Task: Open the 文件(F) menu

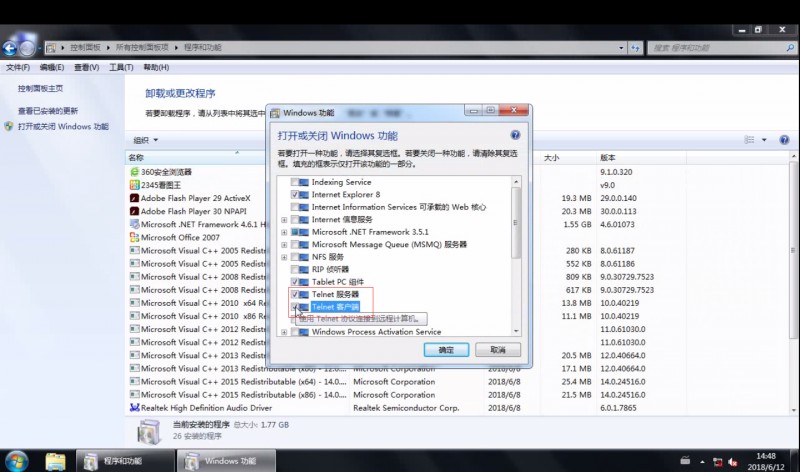Action: click(x=18, y=67)
